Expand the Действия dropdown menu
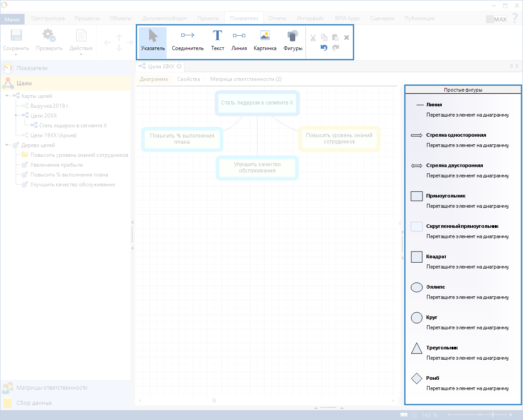 pos(81,55)
